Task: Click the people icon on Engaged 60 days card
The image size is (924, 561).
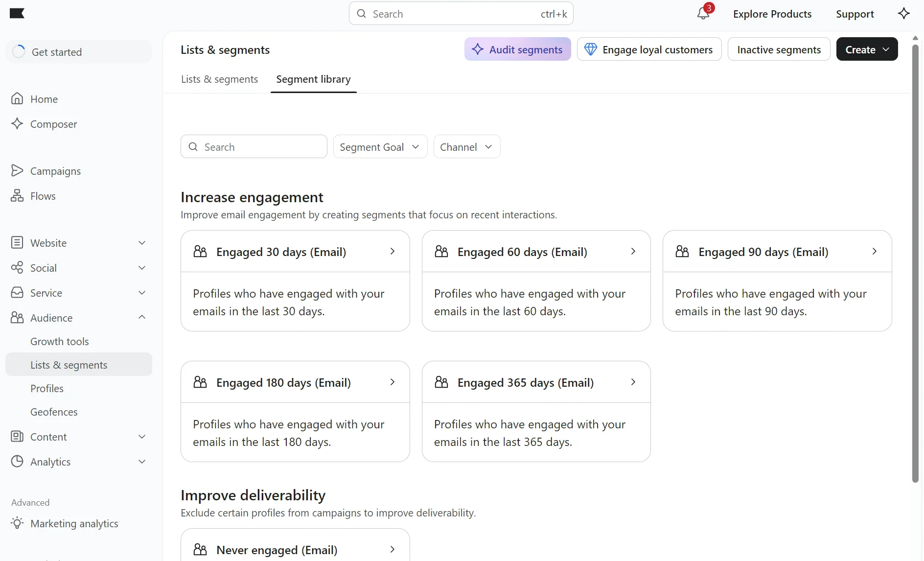Action: click(441, 252)
